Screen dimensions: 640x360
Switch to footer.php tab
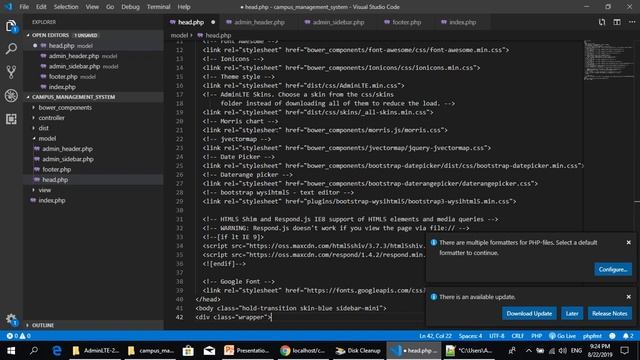(x=407, y=22)
